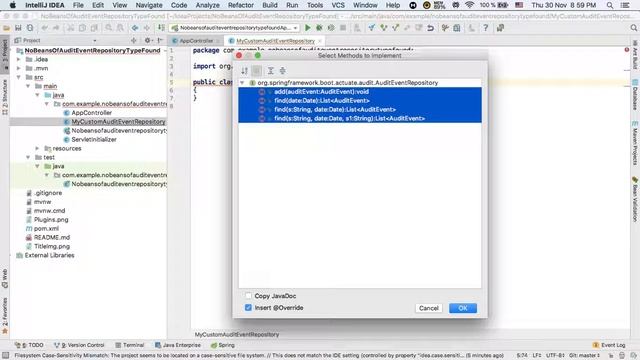The width and height of the screenshot is (640, 360).
Task: Open the Analyze menu
Action: click(207, 5)
